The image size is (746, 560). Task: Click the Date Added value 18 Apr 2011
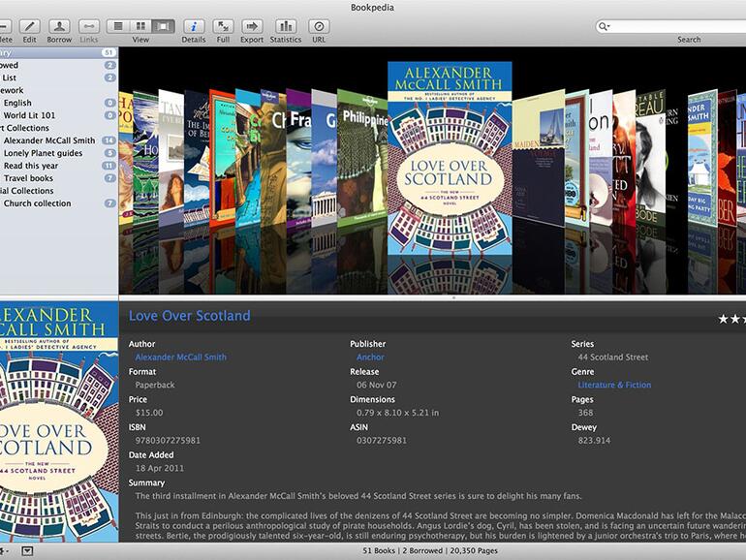160,468
